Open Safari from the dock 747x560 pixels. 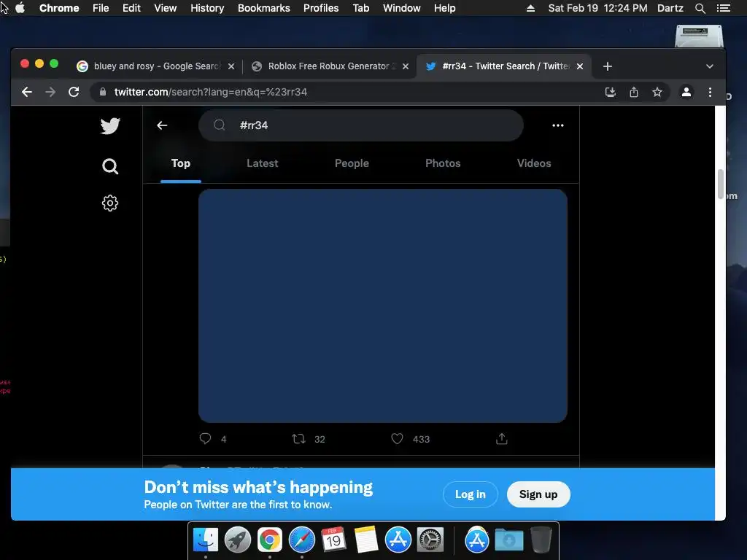click(x=301, y=540)
